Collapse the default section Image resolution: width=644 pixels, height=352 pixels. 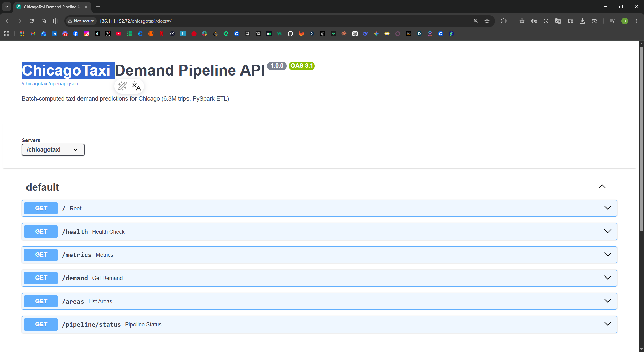coord(602,187)
